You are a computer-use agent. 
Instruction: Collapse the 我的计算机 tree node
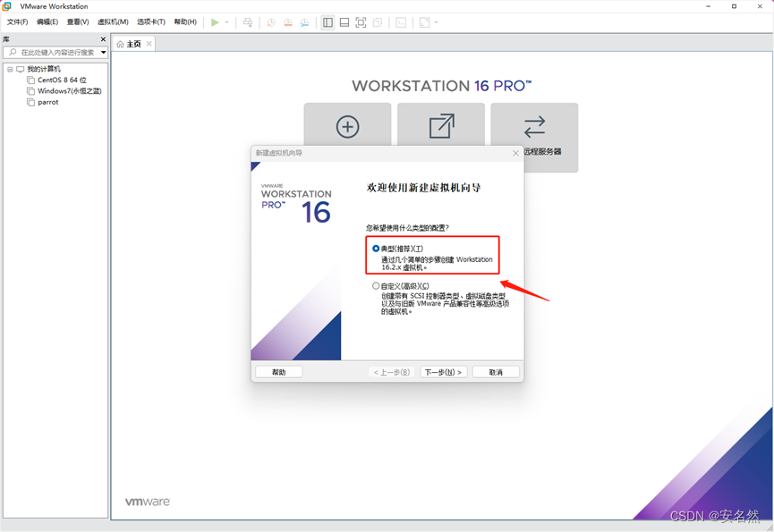tap(10, 70)
